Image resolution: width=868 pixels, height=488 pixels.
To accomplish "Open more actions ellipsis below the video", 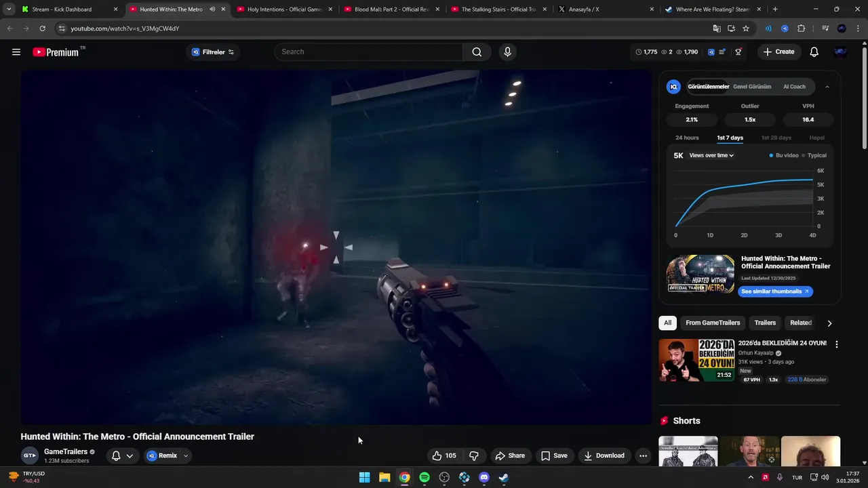I will point(643,455).
